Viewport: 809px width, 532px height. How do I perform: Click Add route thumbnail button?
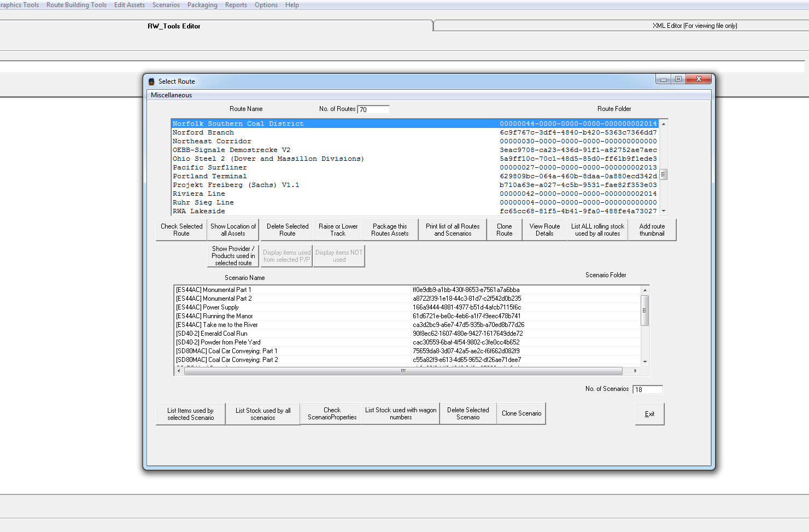(x=652, y=230)
